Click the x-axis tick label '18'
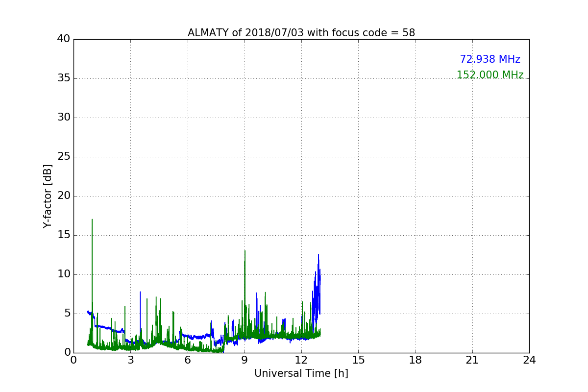 pos(416,360)
